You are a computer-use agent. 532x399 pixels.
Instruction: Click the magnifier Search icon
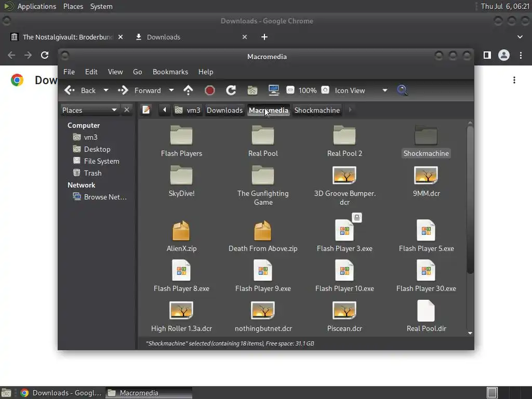tap(403, 90)
